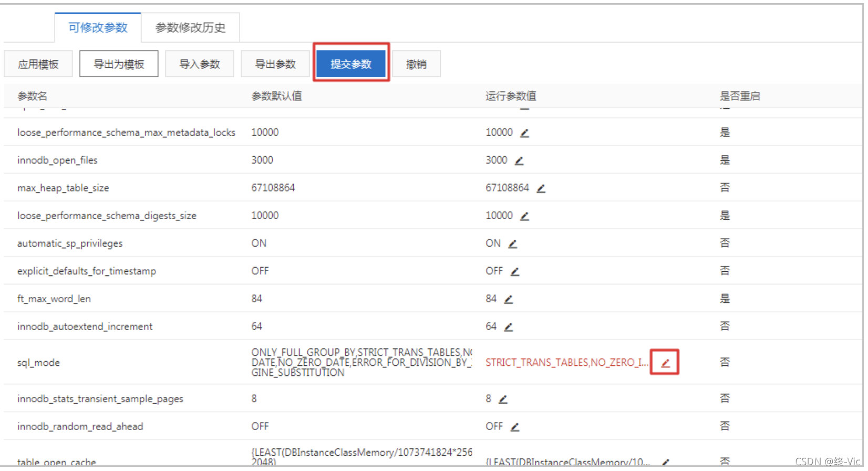Edit innodb_random_read_ahead running value

[515, 427]
